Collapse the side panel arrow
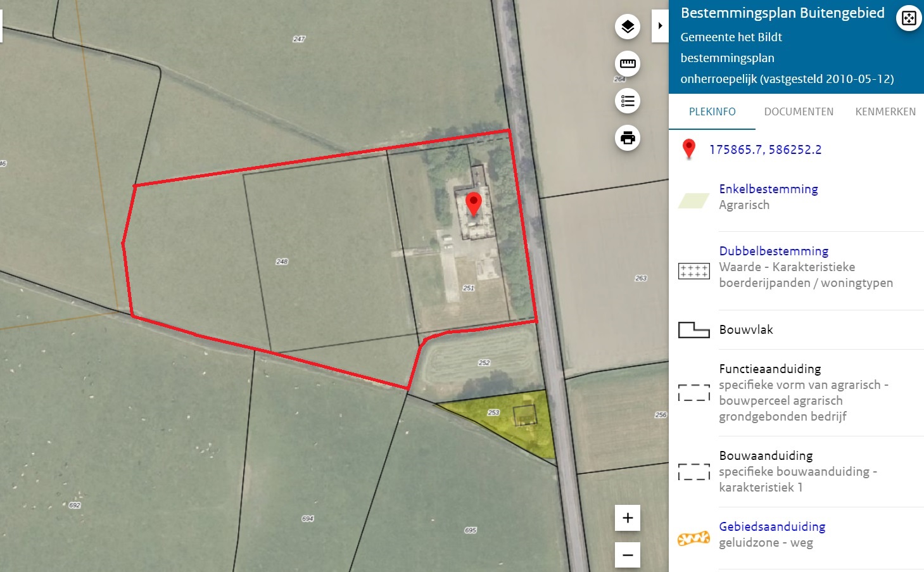This screenshot has width=924, height=572. (660, 26)
